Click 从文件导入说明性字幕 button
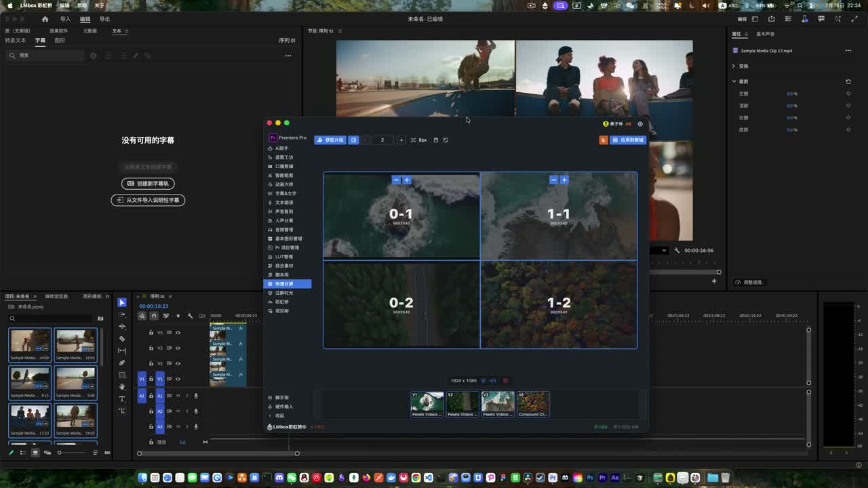This screenshot has height=488, width=868. pos(148,200)
